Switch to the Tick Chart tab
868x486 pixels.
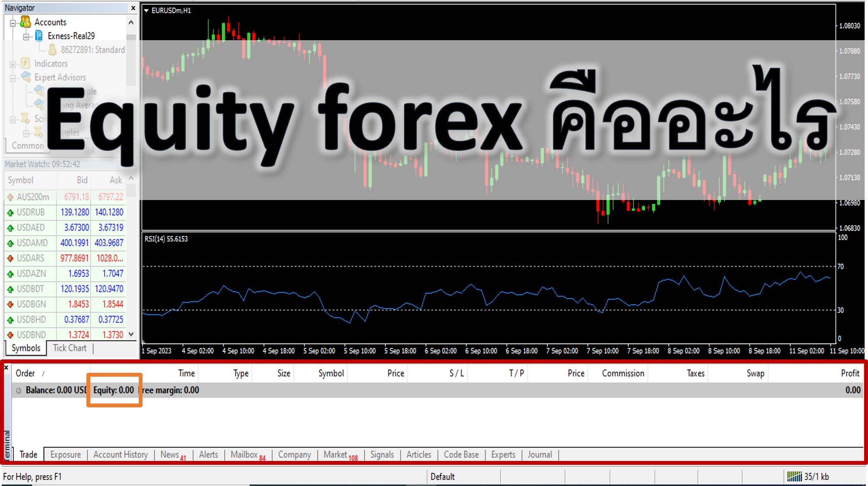(70, 348)
